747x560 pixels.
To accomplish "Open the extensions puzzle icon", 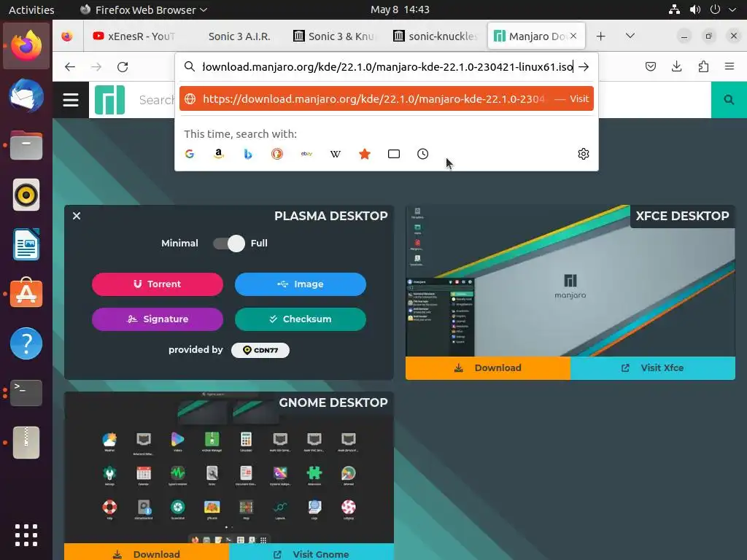I will [x=703, y=66].
